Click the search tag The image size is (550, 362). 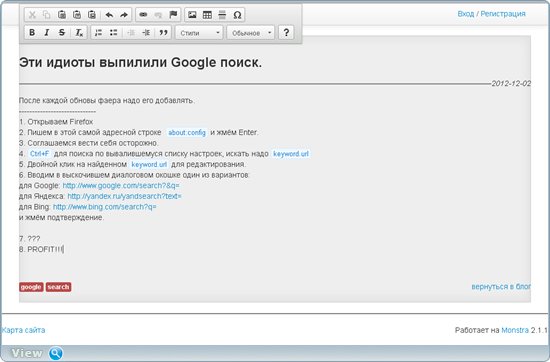pos(59,287)
